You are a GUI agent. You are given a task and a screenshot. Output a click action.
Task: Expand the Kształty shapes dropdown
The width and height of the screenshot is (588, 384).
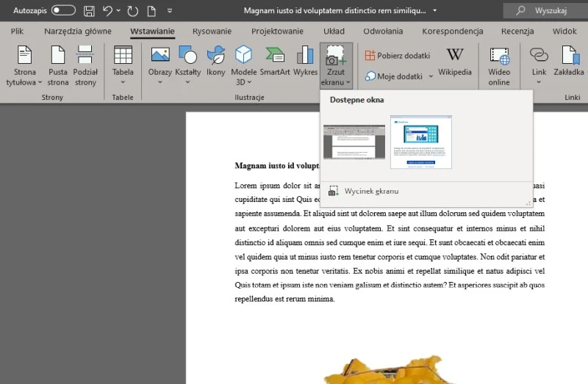[x=187, y=81]
